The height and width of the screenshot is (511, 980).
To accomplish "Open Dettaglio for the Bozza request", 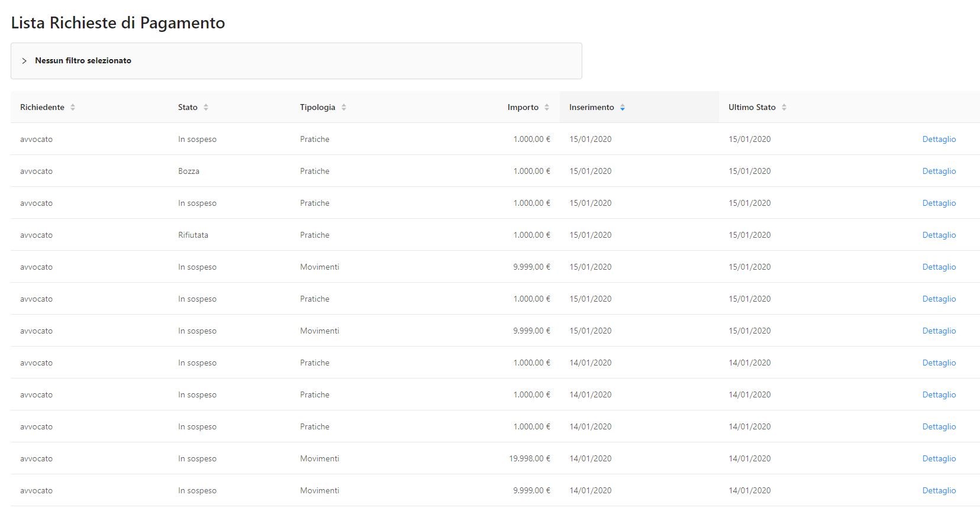I will pos(939,171).
